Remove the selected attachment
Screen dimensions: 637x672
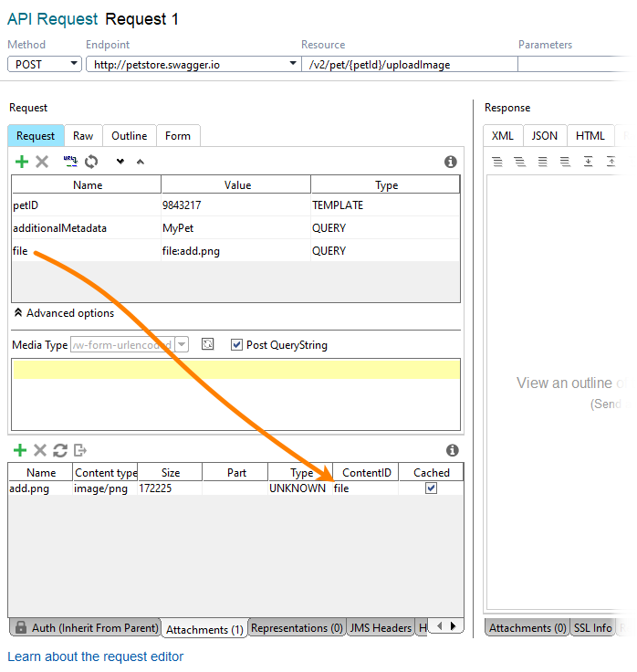point(40,450)
